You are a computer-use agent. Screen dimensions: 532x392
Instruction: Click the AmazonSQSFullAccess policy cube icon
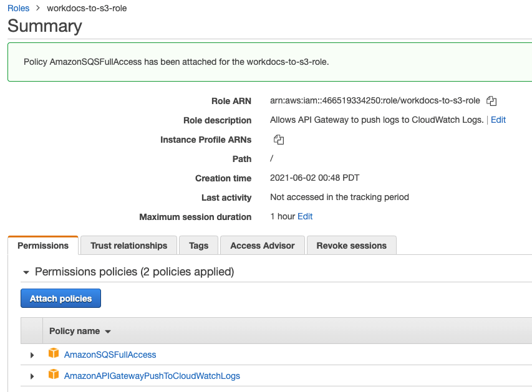pos(54,353)
